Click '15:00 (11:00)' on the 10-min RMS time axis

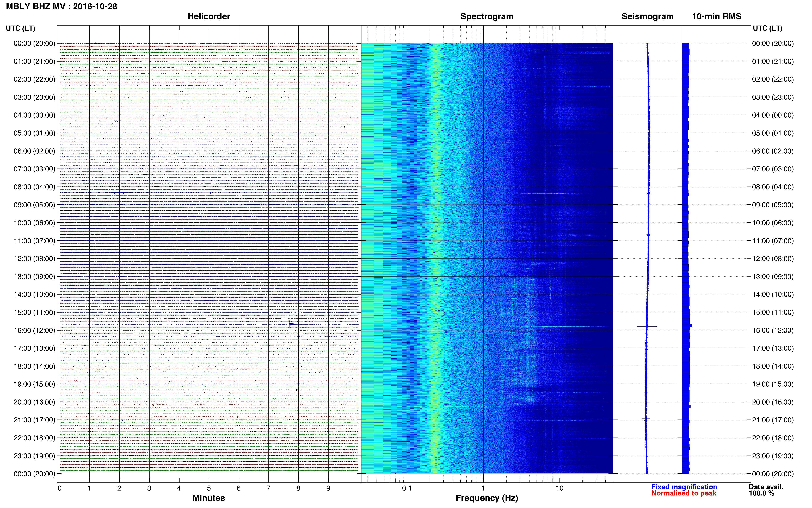click(x=773, y=312)
